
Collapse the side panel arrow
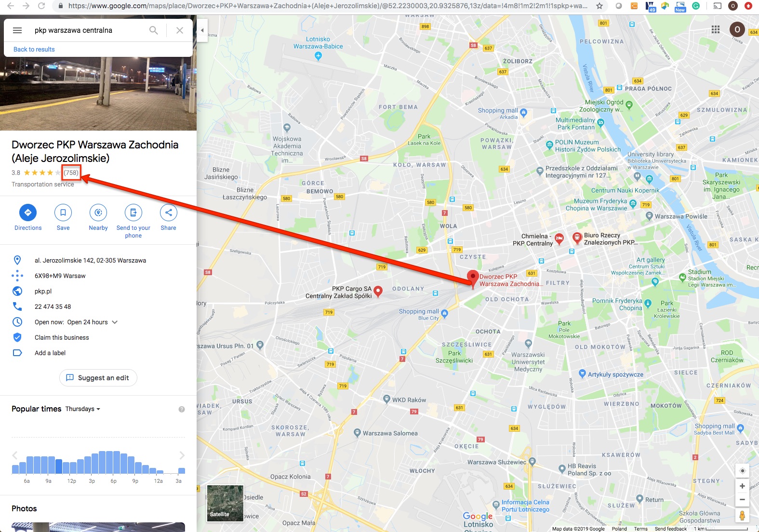202,30
